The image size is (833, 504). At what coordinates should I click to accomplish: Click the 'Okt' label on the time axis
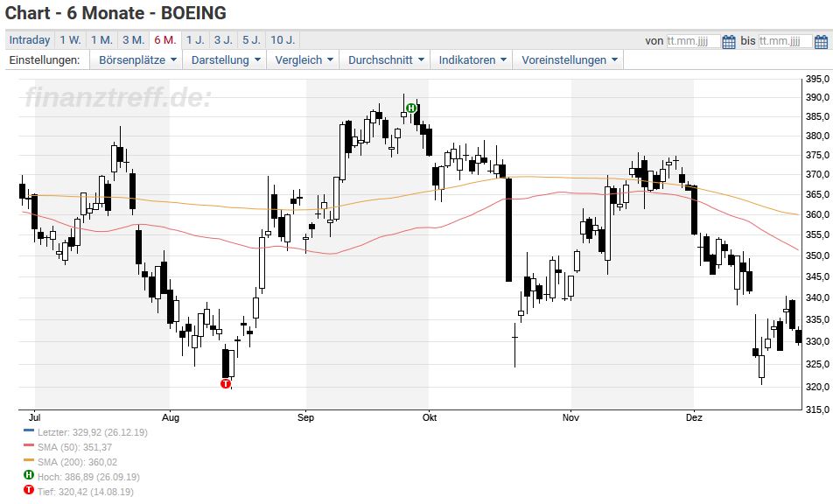click(x=430, y=417)
